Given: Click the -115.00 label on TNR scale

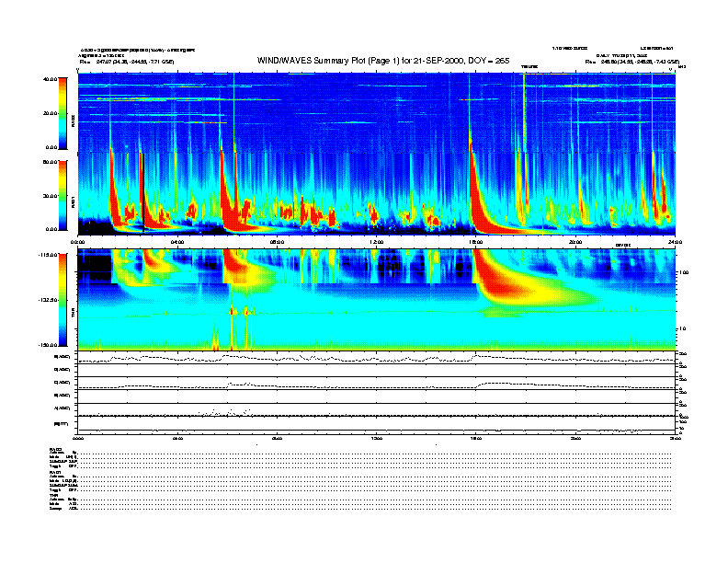Looking at the screenshot, I should [48, 255].
